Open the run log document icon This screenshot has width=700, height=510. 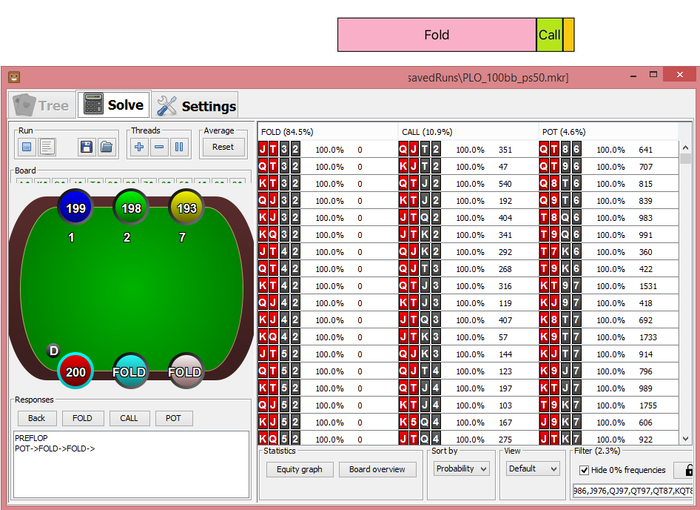47,146
